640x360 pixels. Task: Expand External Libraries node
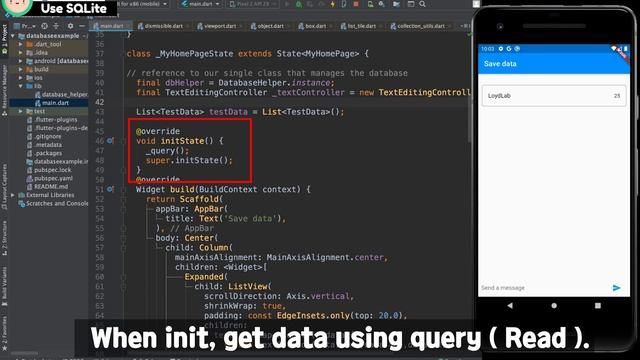13,195
